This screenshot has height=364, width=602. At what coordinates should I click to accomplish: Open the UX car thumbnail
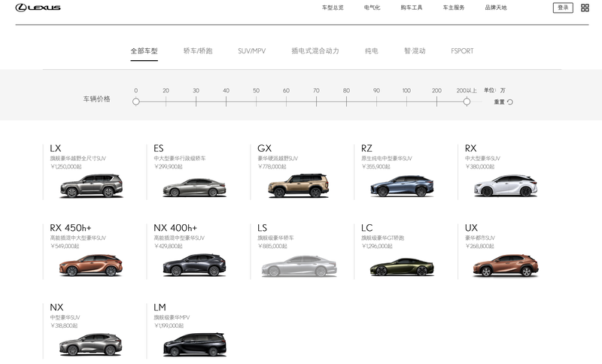tap(506, 265)
